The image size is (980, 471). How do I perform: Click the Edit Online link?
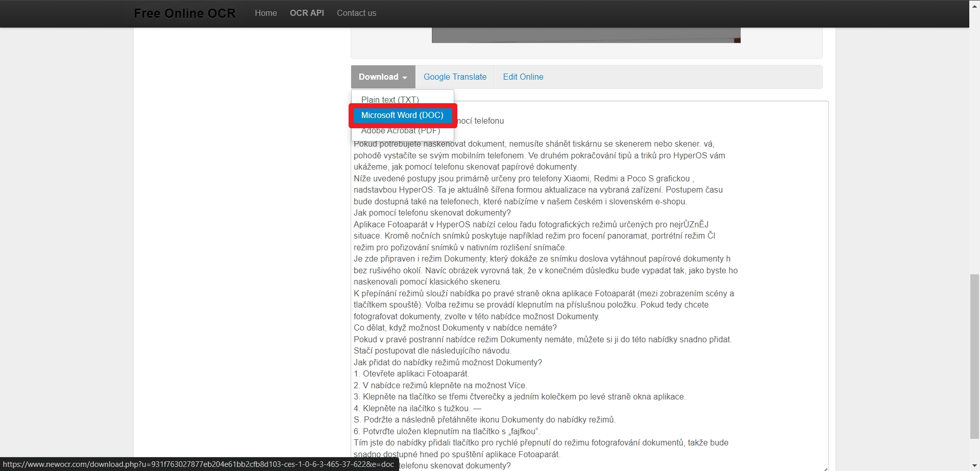(523, 77)
